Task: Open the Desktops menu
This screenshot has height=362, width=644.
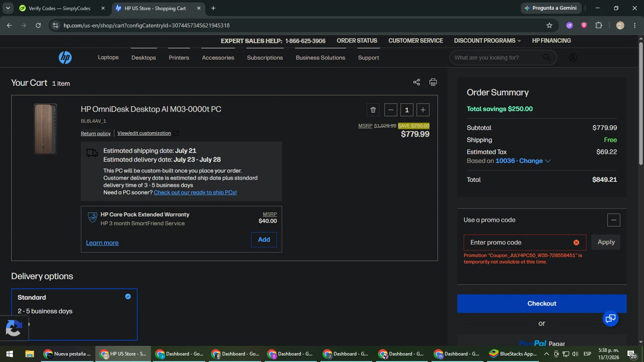Action: [144, 57]
